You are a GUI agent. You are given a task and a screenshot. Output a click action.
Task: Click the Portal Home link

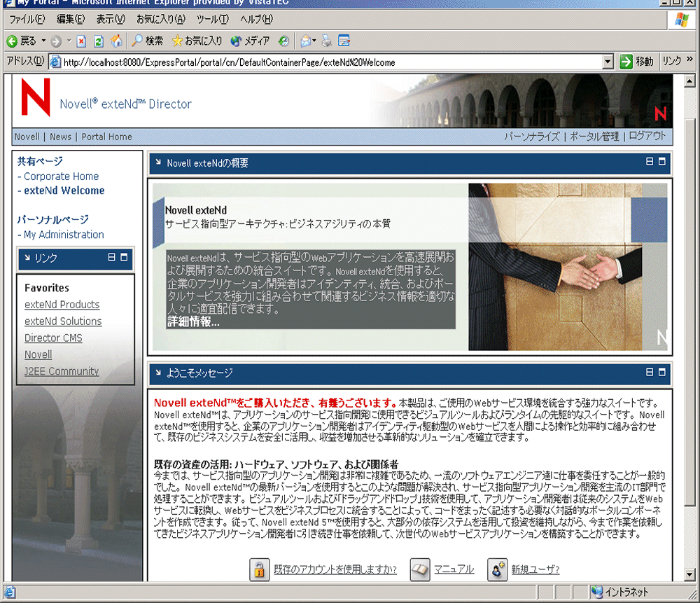106,137
